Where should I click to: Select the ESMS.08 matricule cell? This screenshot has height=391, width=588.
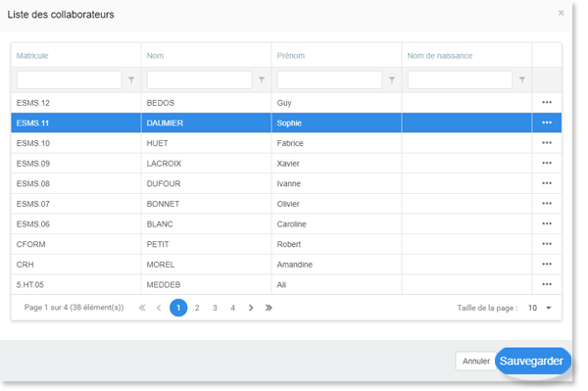[75, 183]
